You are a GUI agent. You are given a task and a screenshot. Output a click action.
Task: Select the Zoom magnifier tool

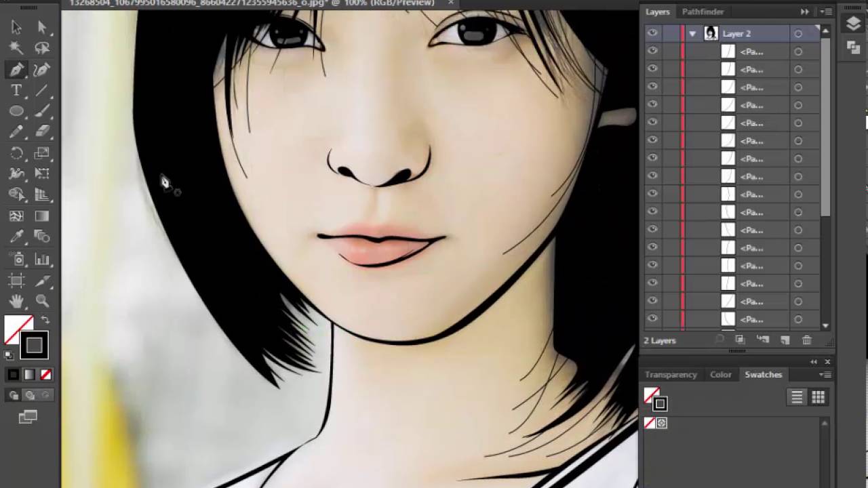pos(42,301)
